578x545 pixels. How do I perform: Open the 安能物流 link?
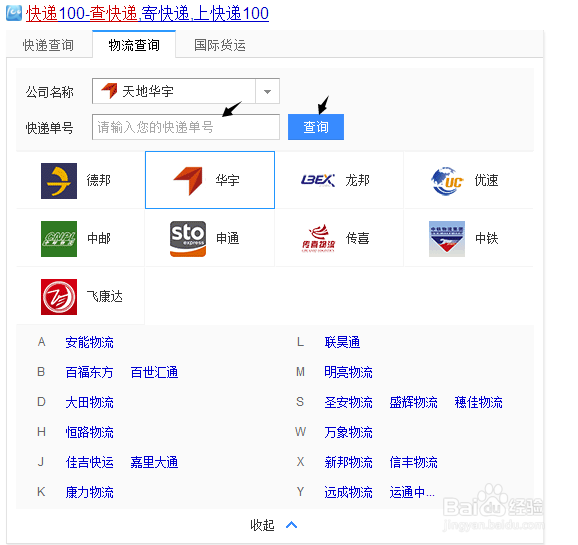[x=89, y=342]
